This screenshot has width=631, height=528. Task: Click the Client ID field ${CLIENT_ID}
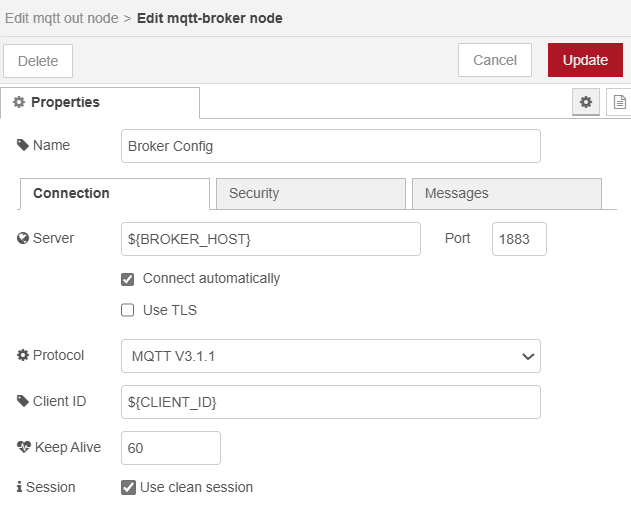point(331,402)
